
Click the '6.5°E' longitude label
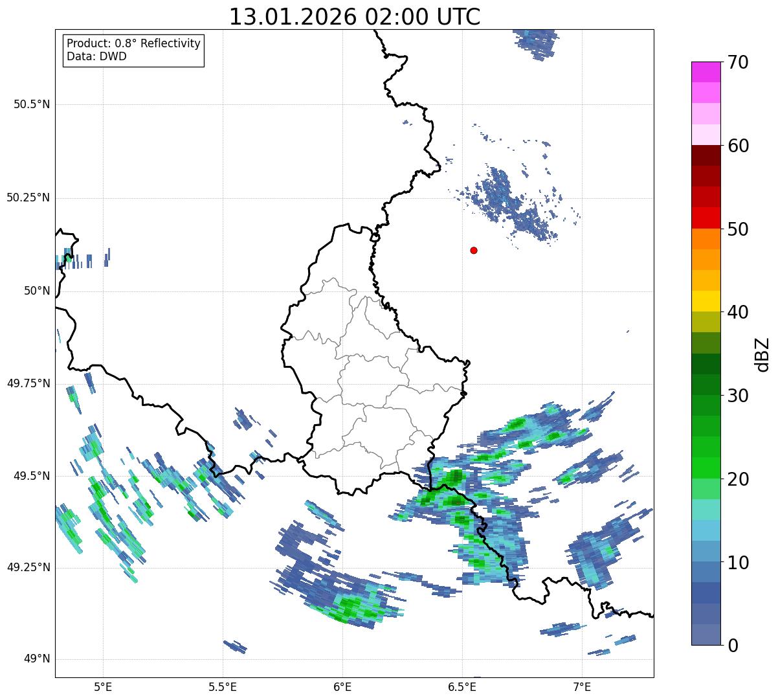[462, 686]
